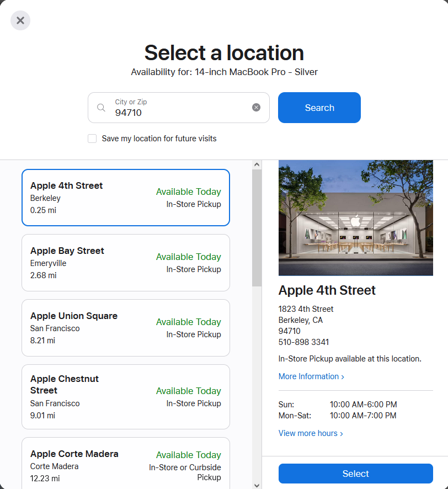Click the Apple 4th Street details heading
Viewport: 448px width, 489px height.
tap(327, 290)
